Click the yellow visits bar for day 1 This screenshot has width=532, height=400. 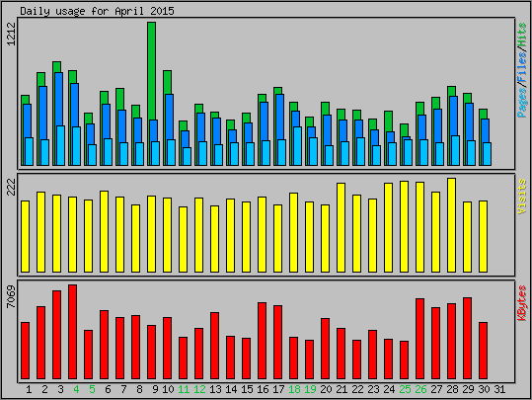[25, 236]
